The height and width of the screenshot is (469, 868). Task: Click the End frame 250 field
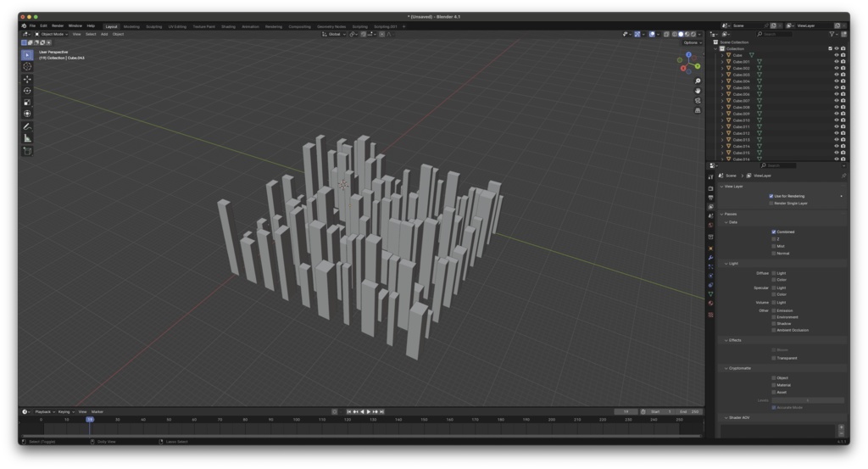pos(690,412)
